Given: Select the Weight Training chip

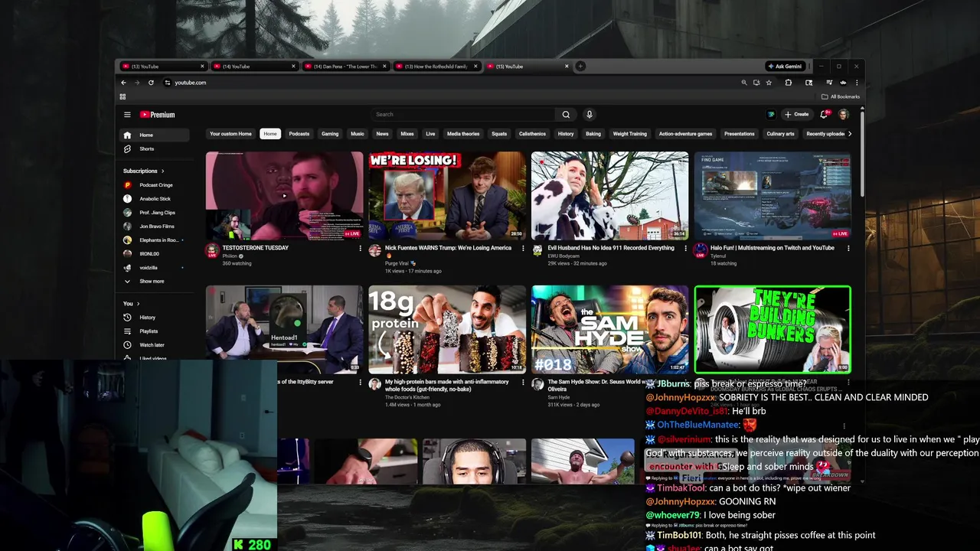Looking at the screenshot, I should click(629, 134).
